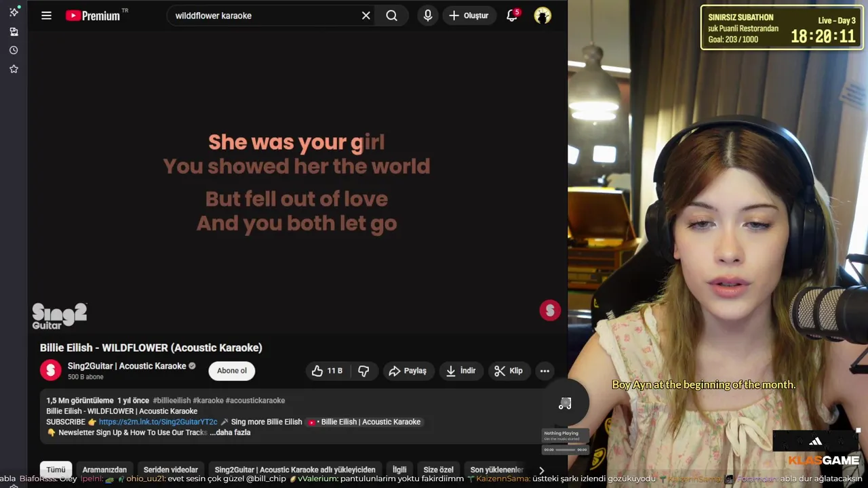Viewport: 868px width, 488px height.
Task: Open the account avatar menu
Action: (542, 16)
